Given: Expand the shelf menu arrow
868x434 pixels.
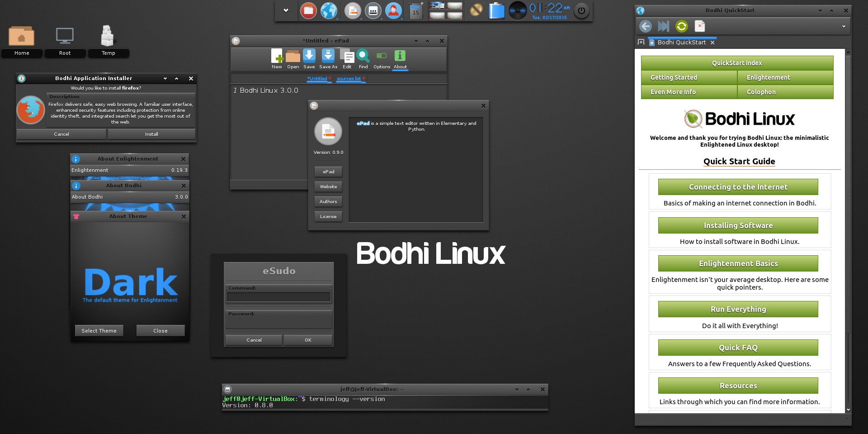Looking at the screenshot, I should click(x=286, y=10).
